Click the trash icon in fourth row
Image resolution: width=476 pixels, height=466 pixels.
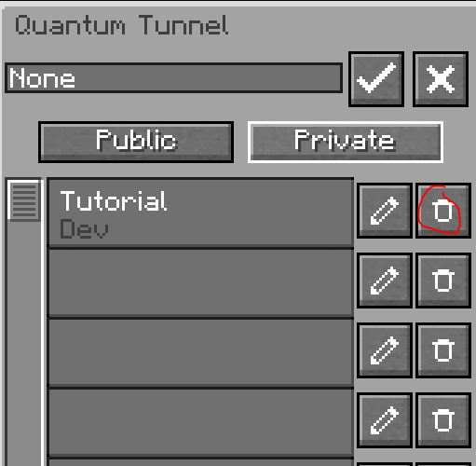[443, 420]
